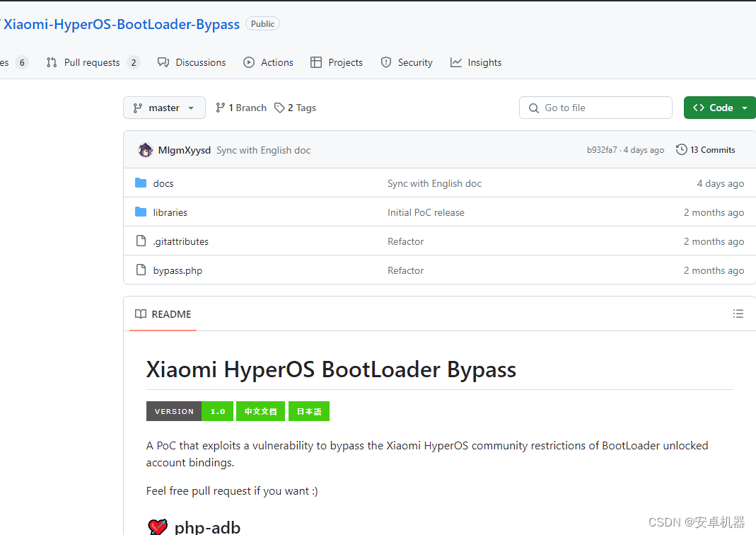
Task: Click the heart icon beside php-adb
Action: (x=157, y=527)
